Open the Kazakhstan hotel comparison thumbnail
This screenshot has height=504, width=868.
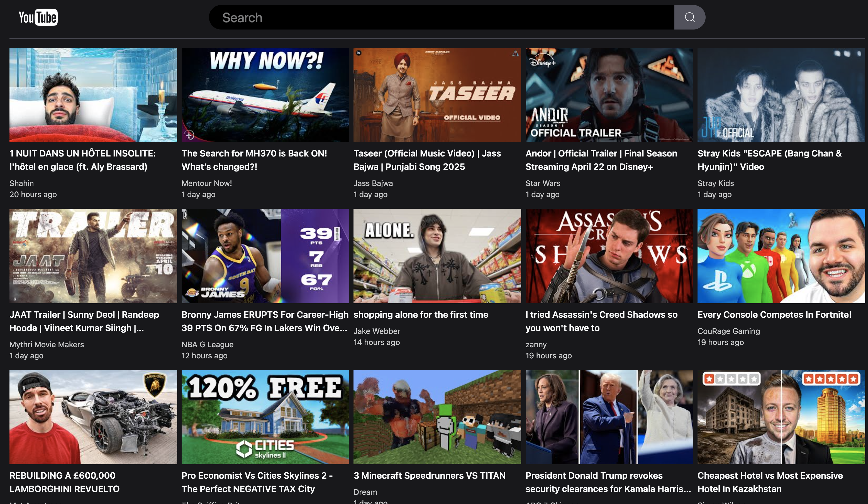(x=781, y=417)
